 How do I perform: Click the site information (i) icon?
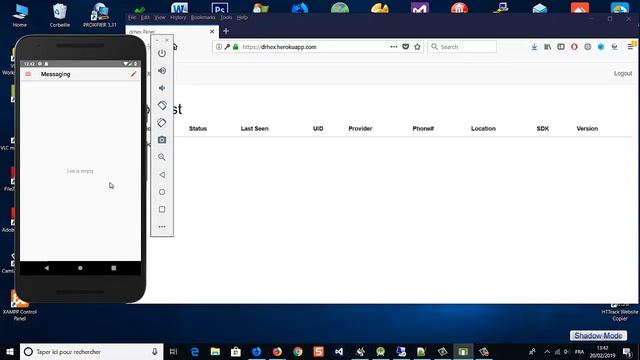[219, 47]
